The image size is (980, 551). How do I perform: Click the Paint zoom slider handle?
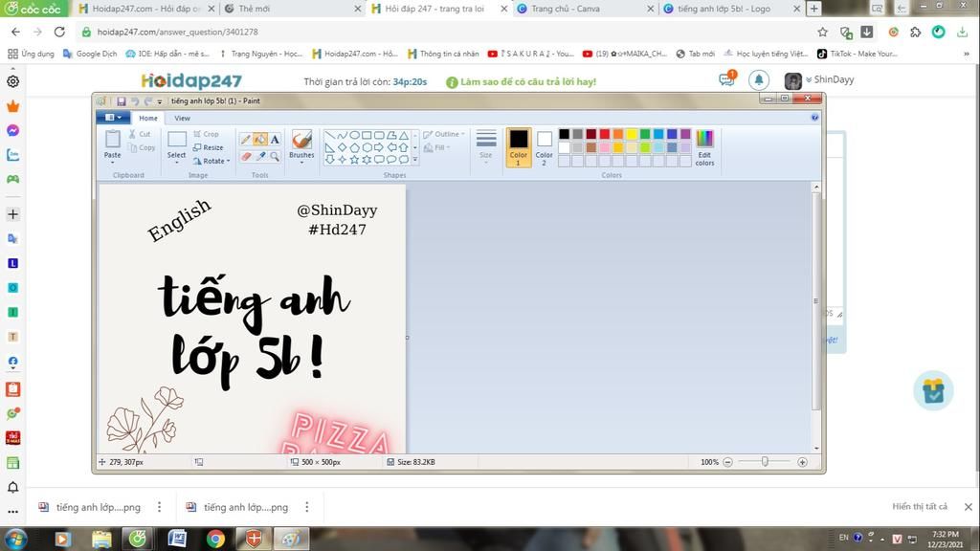tap(765, 462)
